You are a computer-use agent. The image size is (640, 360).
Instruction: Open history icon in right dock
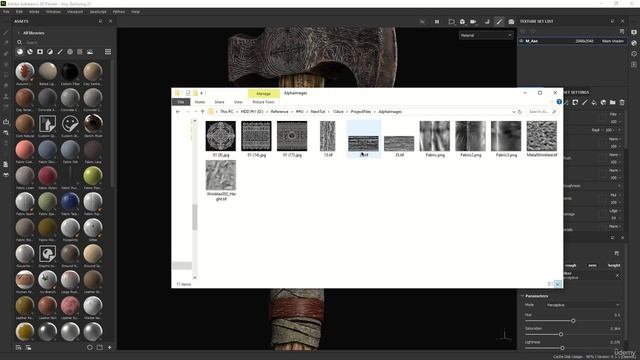point(634,53)
